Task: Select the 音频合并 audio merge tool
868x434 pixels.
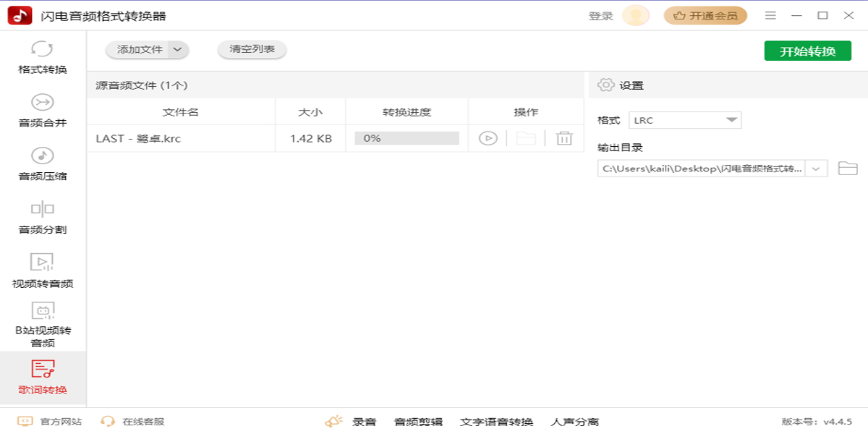Action: point(43,111)
